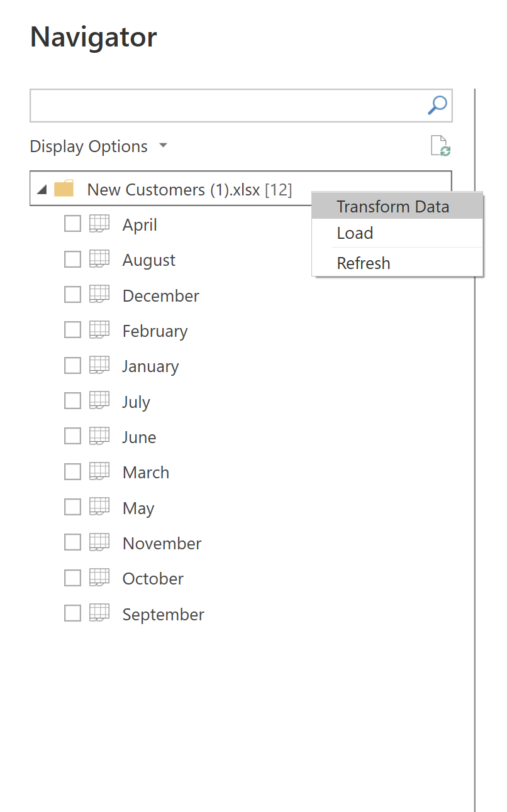
Task: Focus the Navigator search field
Action: tap(226, 106)
